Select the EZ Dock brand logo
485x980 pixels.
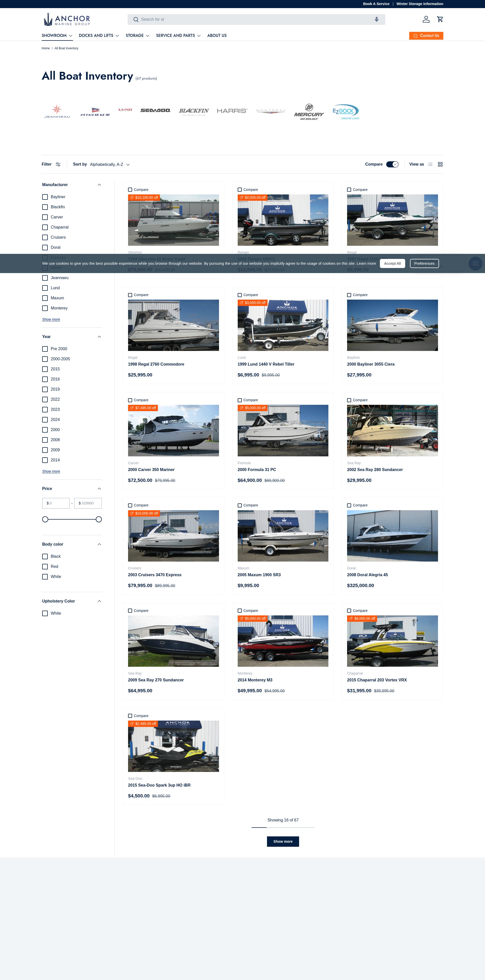346,112
